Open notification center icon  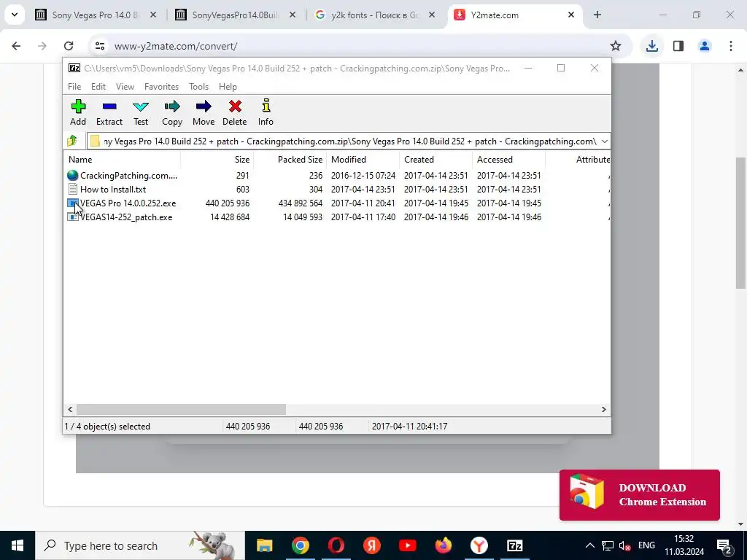pos(724,545)
